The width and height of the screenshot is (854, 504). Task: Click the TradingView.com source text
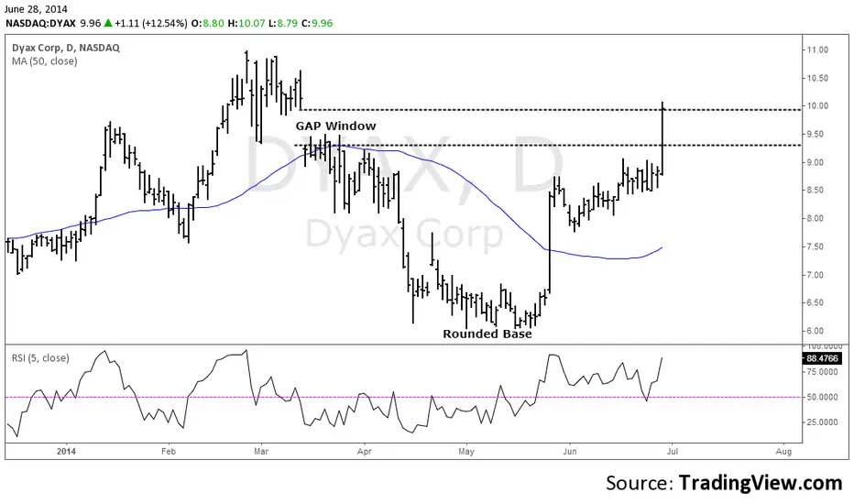point(761,483)
